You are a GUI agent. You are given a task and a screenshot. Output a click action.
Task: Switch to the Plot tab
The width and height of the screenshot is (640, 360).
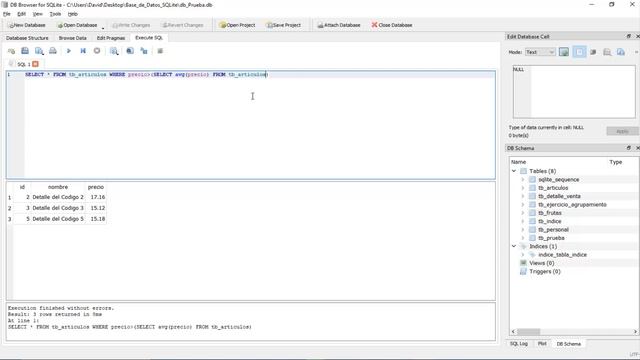coord(542,344)
